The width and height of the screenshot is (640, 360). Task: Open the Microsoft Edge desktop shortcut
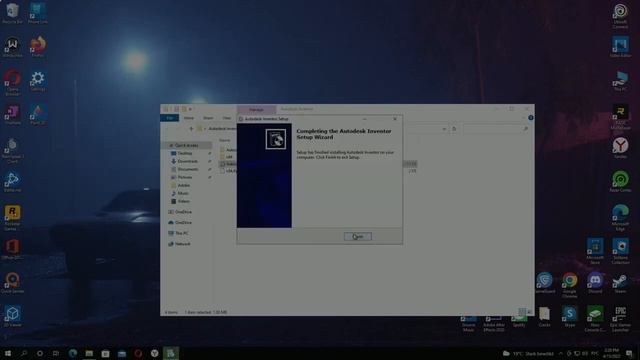click(x=620, y=218)
